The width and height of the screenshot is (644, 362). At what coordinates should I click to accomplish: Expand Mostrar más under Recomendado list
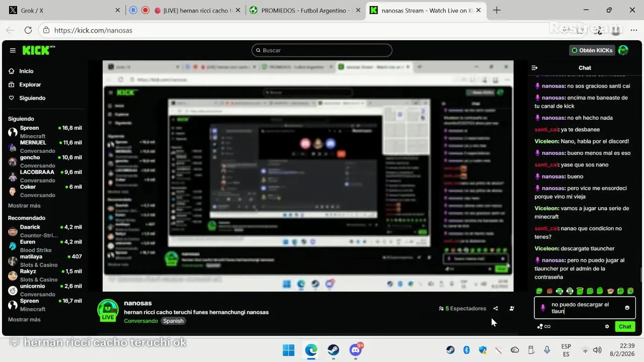[x=24, y=320]
